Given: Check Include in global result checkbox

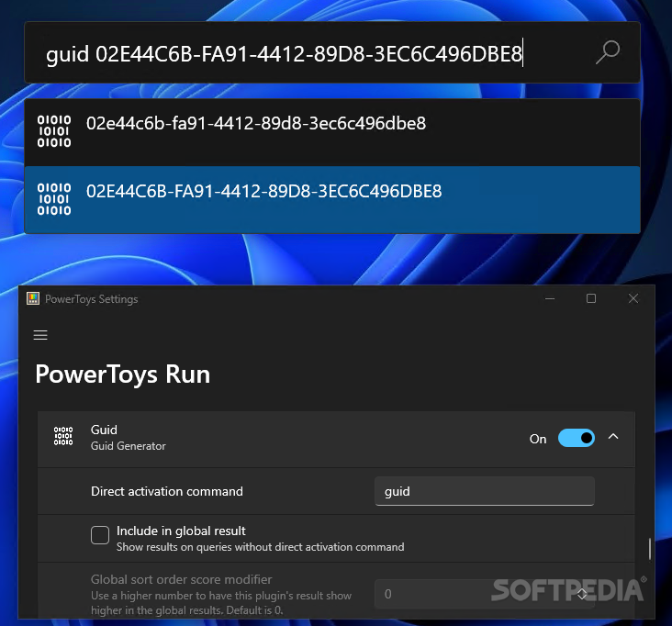Looking at the screenshot, I should (x=100, y=535).
